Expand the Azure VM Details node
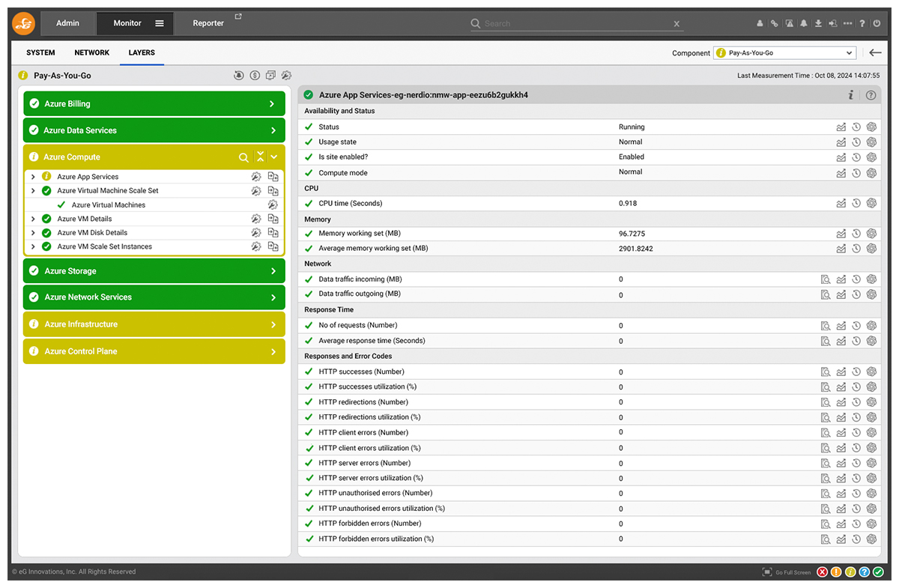The image size is (899, 588). click(x=33, y=219)
